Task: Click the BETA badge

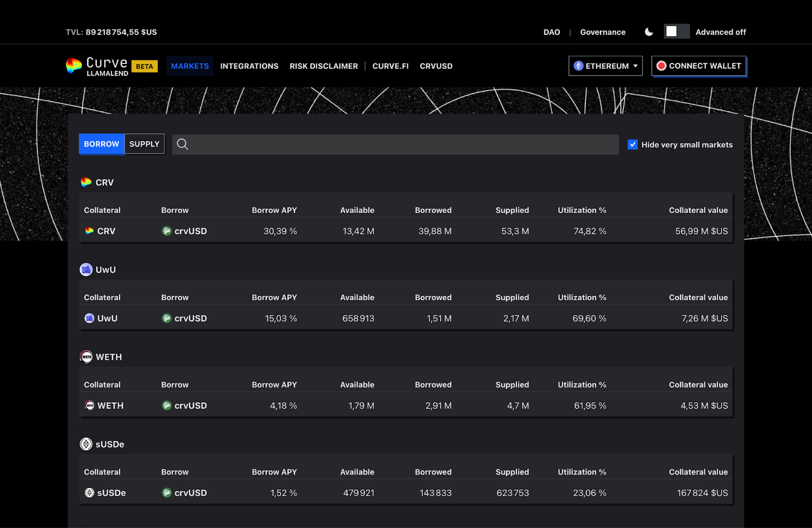Action: [145, 66]
